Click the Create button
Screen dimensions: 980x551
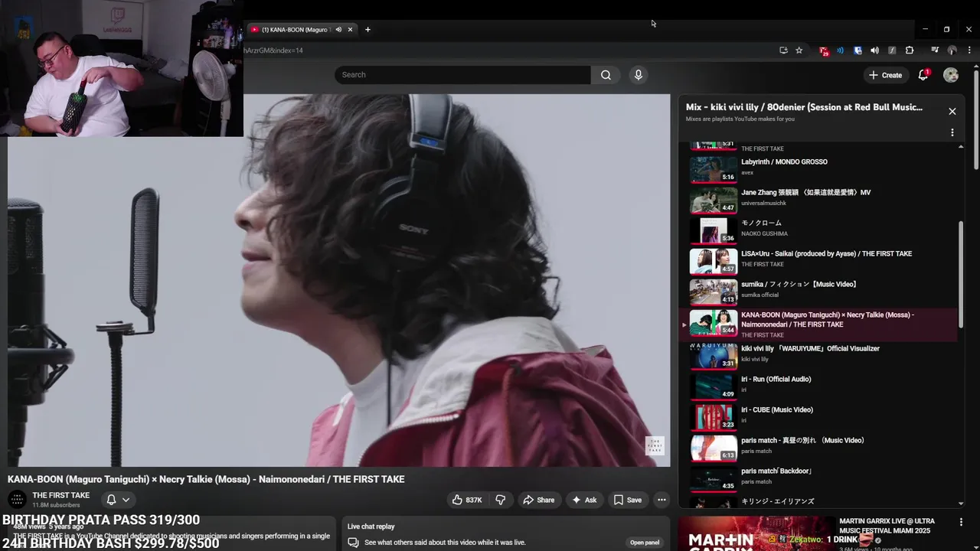tap(886, 75)
